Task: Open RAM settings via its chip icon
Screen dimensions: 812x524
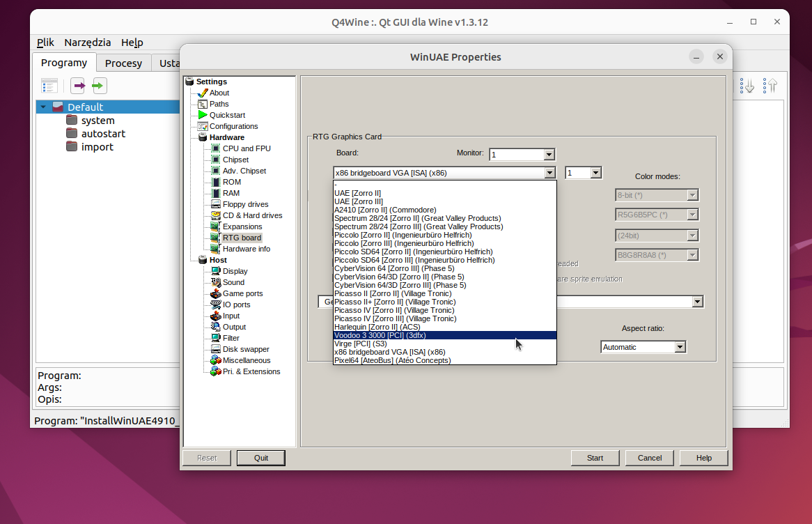Action: pos(216,193)
